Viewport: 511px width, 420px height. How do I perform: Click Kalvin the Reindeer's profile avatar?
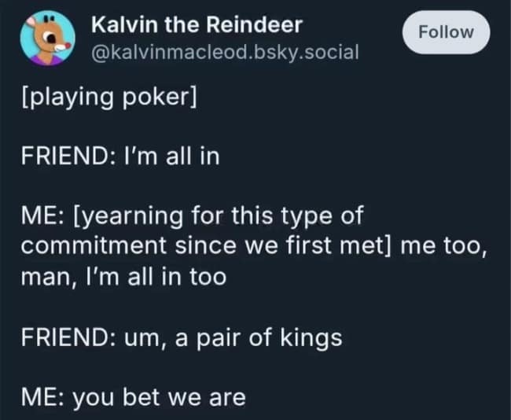click(46, 41)
